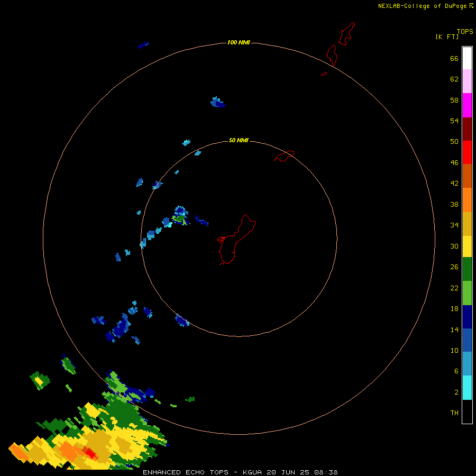Click the black TH legend swatch

(467, 411)
